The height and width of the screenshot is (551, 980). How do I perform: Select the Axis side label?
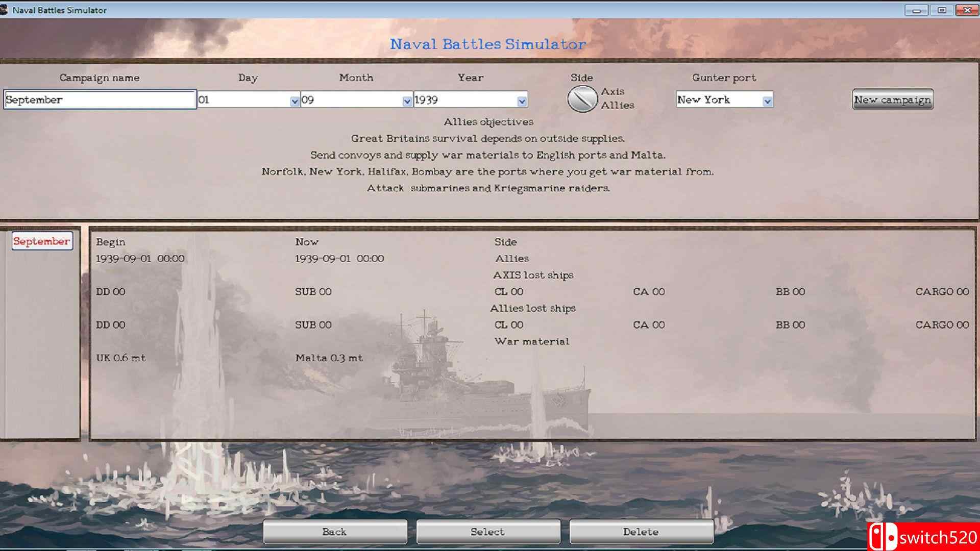(612, 91)
